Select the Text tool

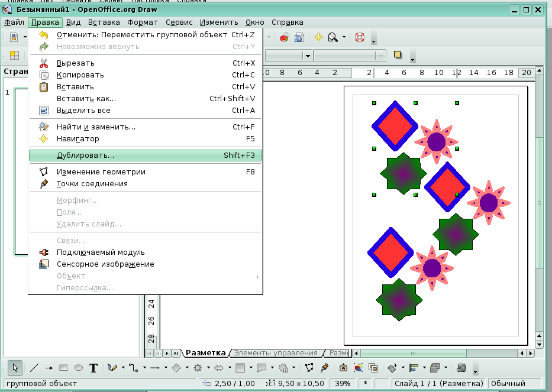pos(93,368)
